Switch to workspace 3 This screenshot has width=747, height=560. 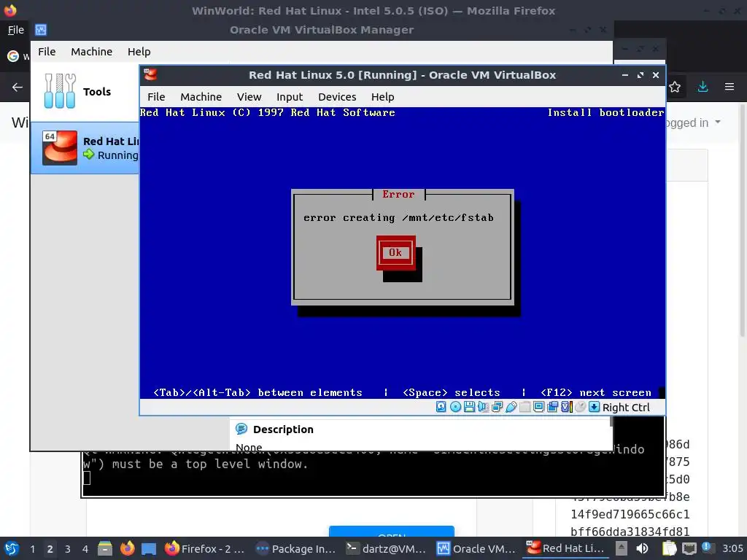68,549
